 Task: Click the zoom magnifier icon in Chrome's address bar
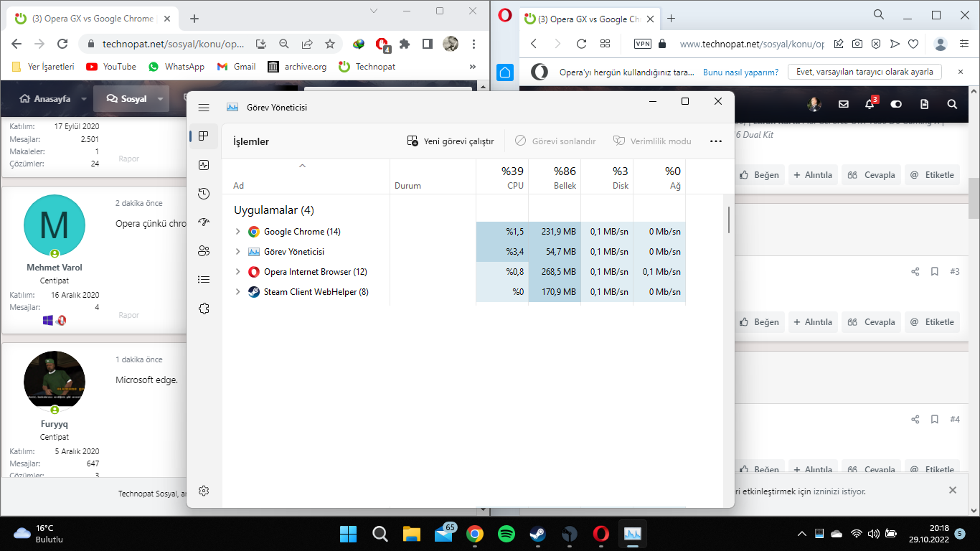284,44
